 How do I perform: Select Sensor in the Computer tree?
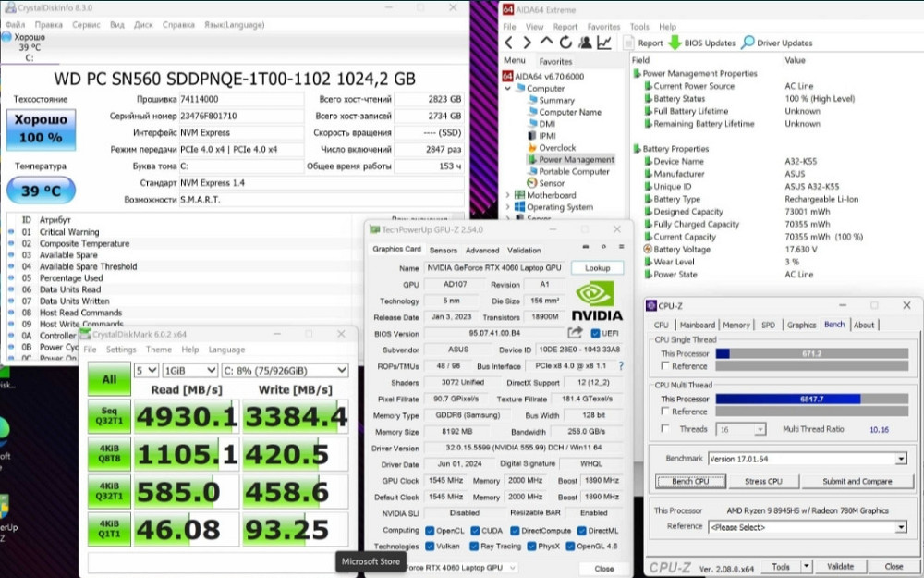click(552, 183)
